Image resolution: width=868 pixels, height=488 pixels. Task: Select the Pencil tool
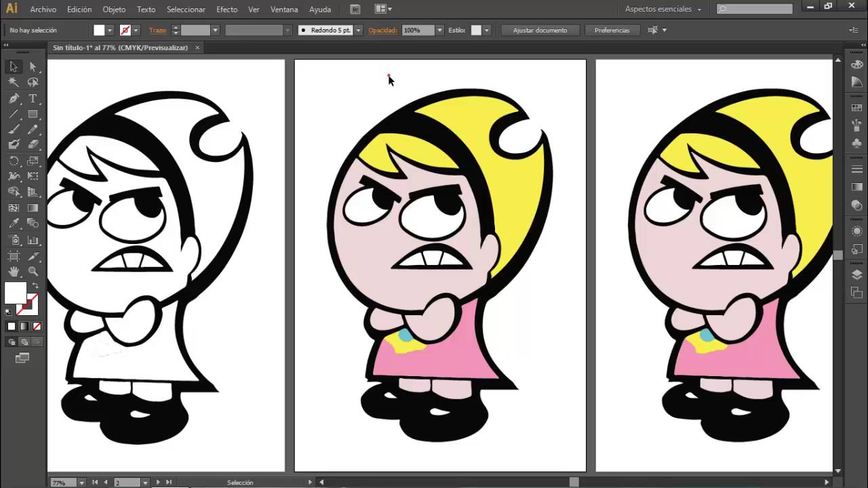pos(33,129)
